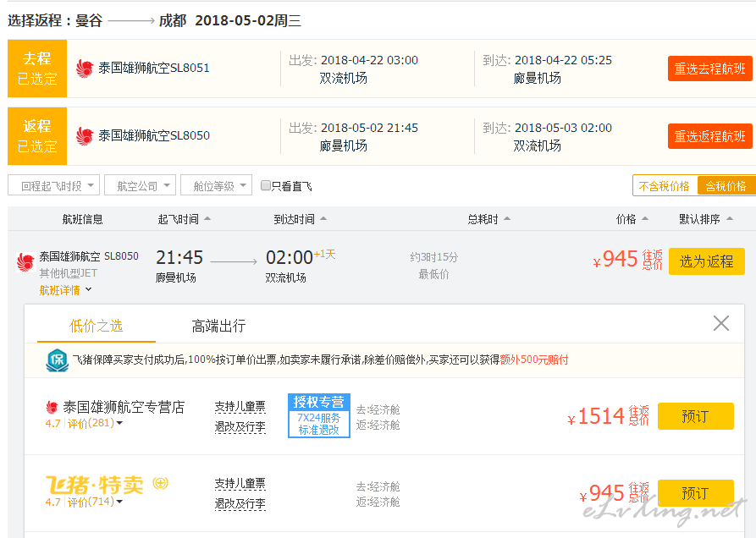Select the 低价之选 tab
Screen dimensions: 756x538
[x=96, y=326]
